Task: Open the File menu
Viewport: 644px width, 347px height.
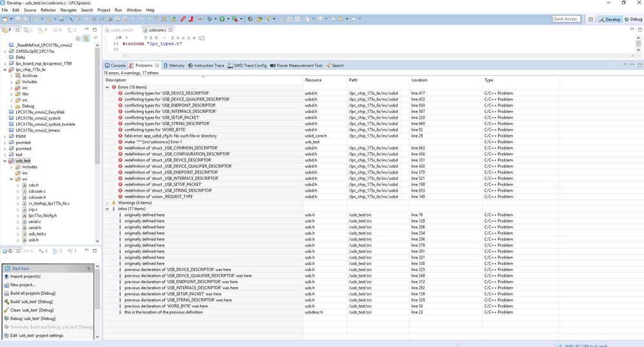Action: (5, 10)
